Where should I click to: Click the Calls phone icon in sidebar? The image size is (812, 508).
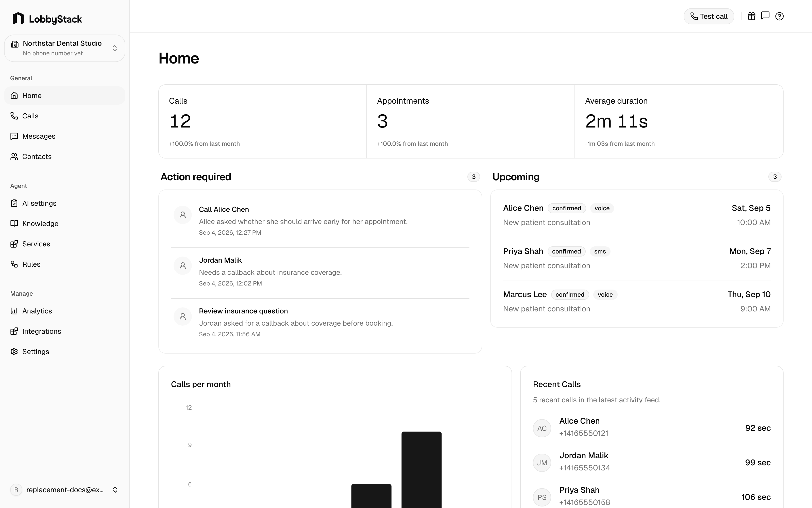pos(14,116)
